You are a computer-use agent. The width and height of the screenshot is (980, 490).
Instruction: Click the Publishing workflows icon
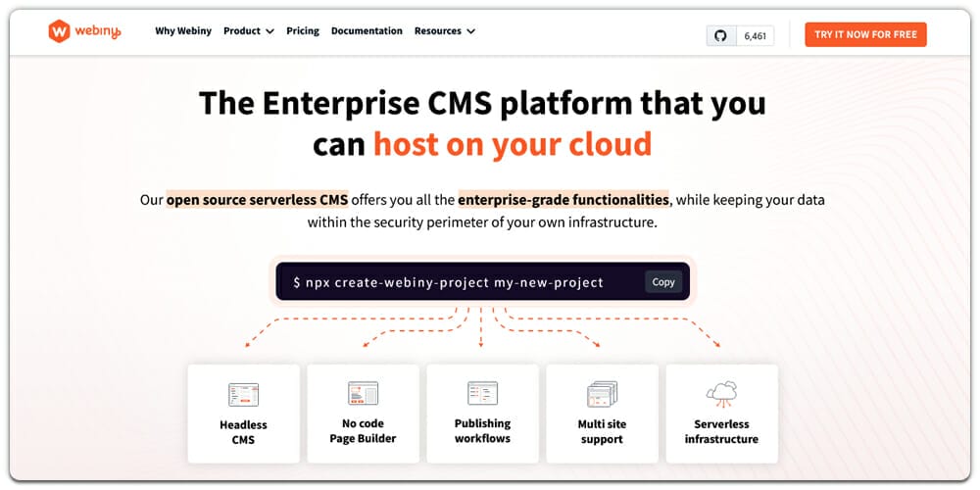[x=482, y=393]
